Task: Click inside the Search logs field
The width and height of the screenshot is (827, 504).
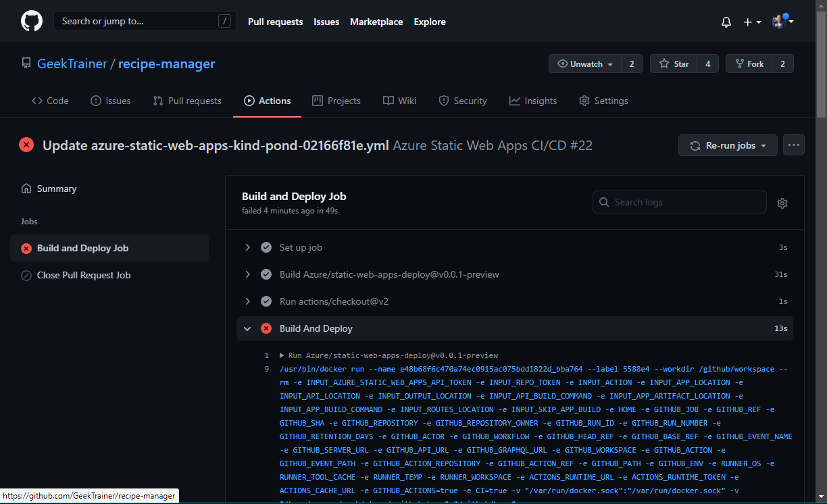Action: point(679,202)
